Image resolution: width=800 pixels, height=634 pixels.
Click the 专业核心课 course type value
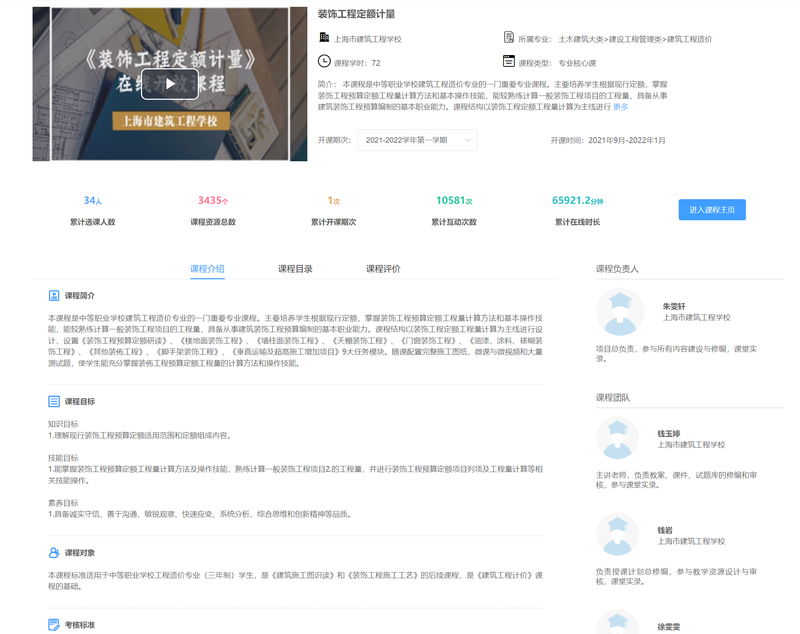pyautogui.click(x=577, y=63)
